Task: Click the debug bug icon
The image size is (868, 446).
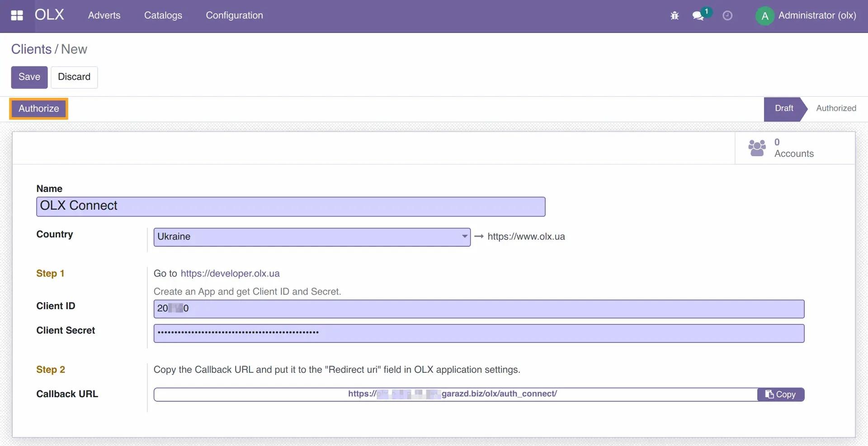Action: coord(675,16)
